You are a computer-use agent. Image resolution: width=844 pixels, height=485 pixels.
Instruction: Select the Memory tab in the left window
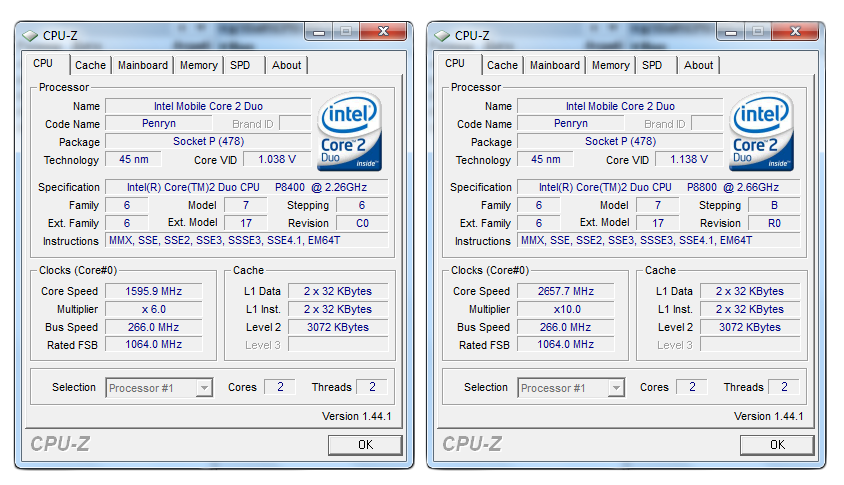coord(198,65)
